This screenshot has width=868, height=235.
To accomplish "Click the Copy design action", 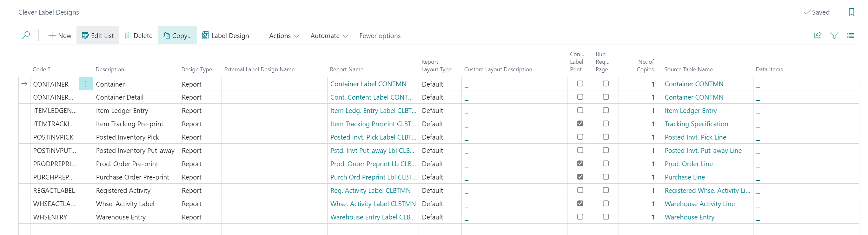I will click(x=177, y=36).
